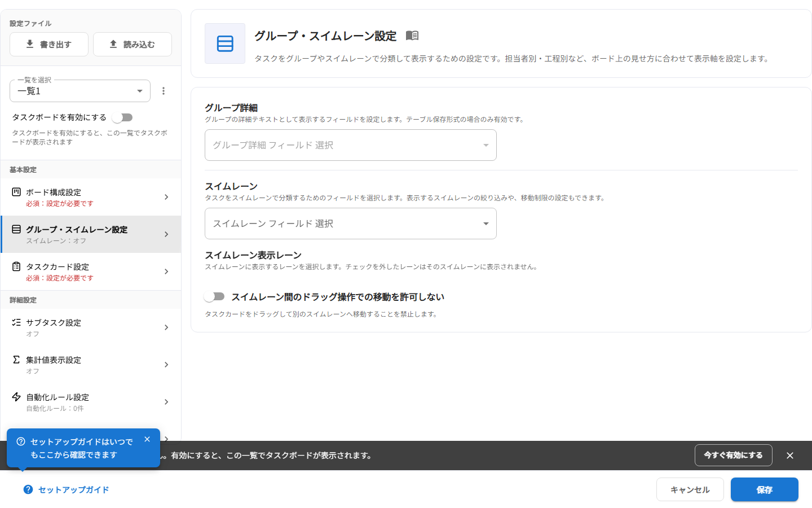Toggle スイムレーン間のドラッグ操作での移動を許可しない switch
The height and width of the screenshot is (508, 812).
[x=214, y=296]
